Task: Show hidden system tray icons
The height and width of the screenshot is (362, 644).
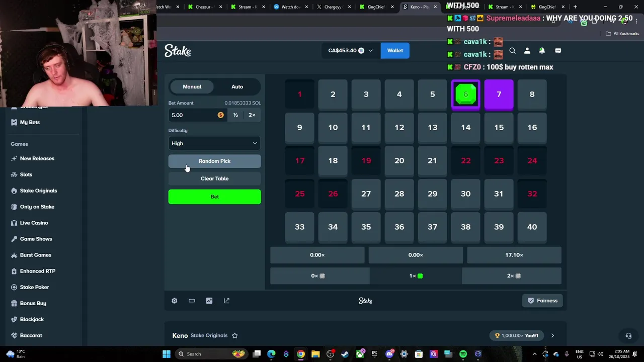Action: pyautogui.click(x=534, y=354)
